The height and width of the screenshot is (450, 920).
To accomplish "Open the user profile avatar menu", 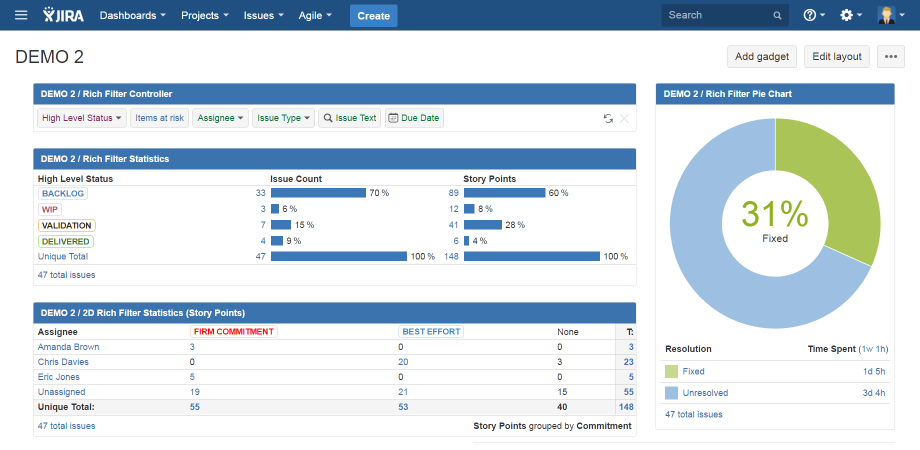I will pyautogui.click(x=890, y=16).
